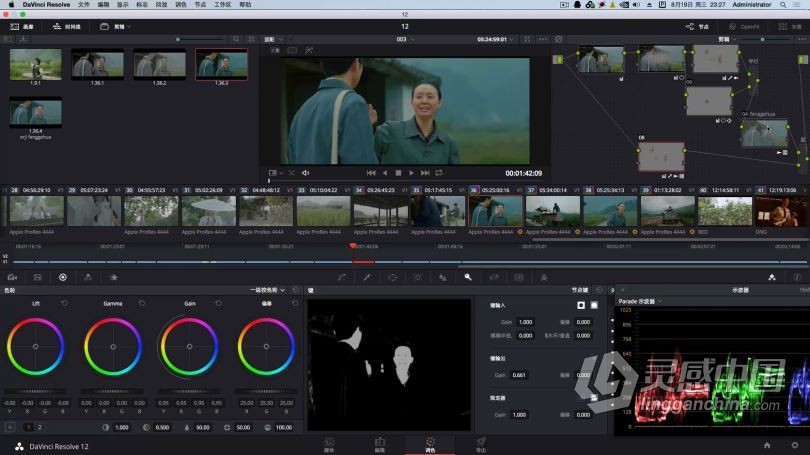The height and width of the screenshot is (455, 810).
Task: Jump to the last frame
Action: pos(425,173)
